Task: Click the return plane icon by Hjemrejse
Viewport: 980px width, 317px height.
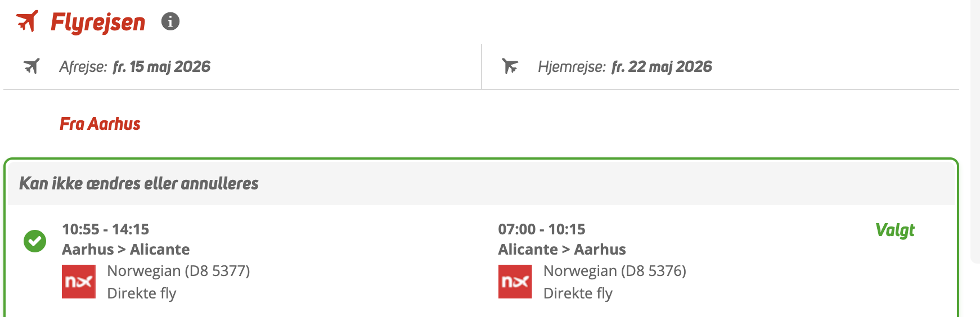Action: click(x=510, y=66)
